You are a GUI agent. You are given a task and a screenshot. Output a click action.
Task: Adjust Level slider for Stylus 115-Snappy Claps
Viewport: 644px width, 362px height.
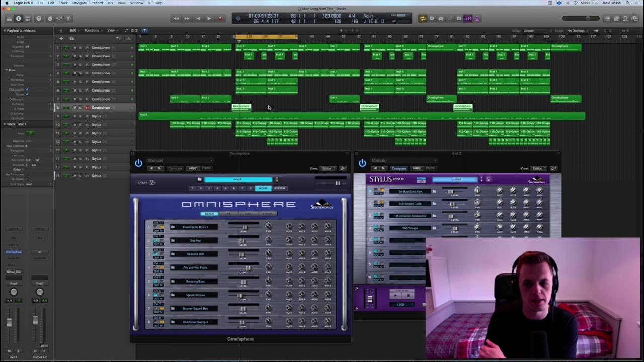click(x=452, y=204)
